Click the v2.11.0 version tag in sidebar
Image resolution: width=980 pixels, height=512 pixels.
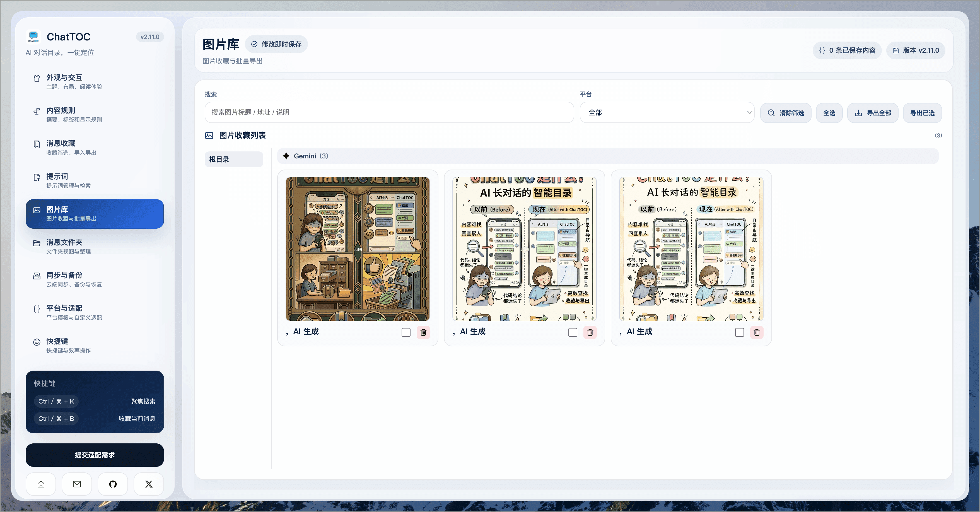coord(150,37)
